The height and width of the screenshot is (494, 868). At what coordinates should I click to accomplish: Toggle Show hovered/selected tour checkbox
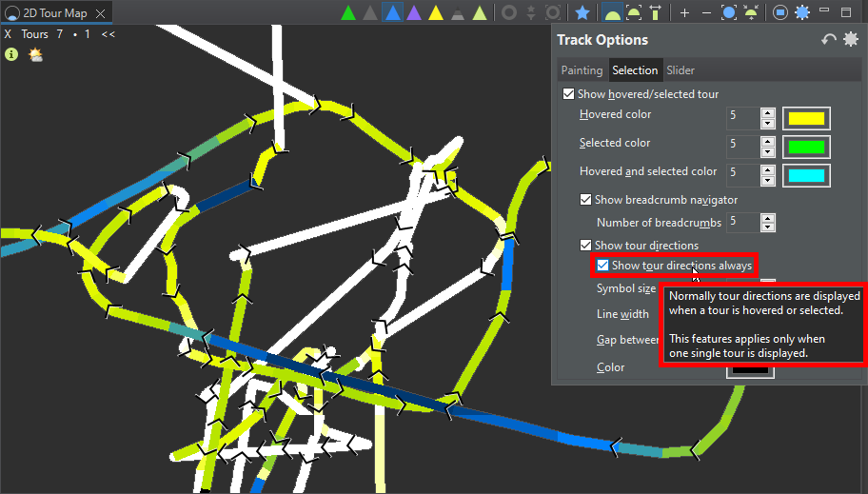pyautogui.click(x=568, y=93)
